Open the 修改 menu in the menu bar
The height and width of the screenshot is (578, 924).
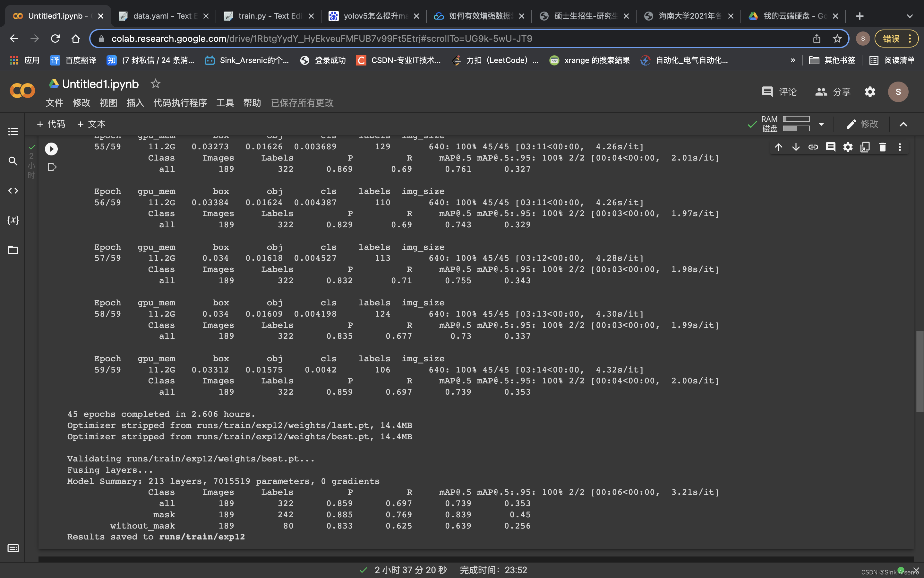[81, 103]
